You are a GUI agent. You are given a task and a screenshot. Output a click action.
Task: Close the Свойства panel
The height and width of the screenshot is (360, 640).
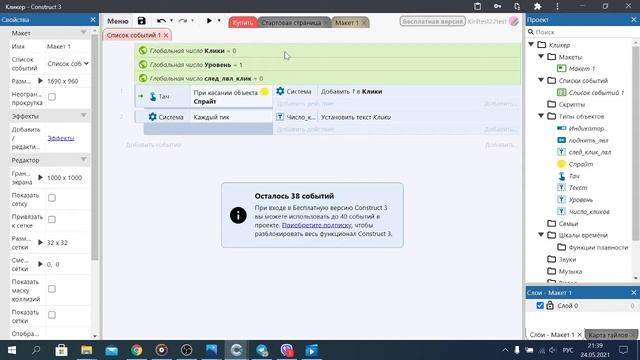pos(93,20)
